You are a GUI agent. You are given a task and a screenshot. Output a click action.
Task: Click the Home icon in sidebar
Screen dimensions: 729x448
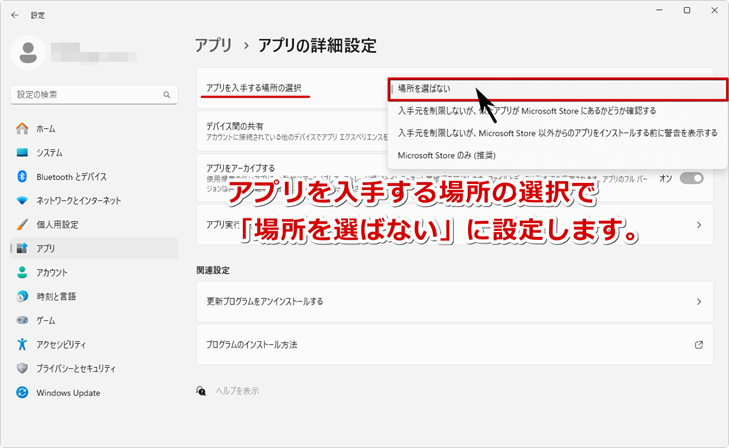coord(22,129)
